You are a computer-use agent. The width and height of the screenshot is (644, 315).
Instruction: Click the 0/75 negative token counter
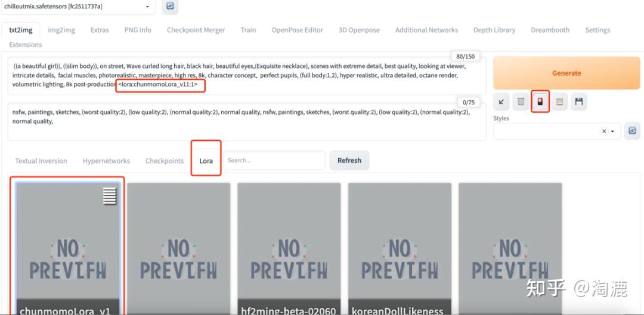pos(468,102)
